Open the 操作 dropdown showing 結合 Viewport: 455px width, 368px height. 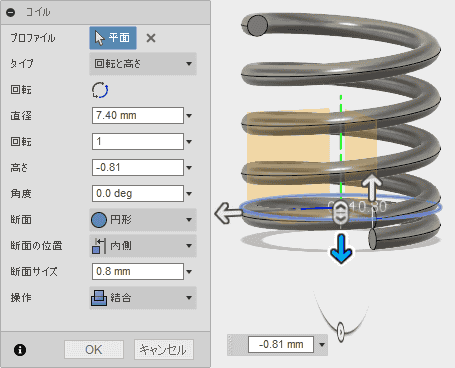[x=143, y=298]
